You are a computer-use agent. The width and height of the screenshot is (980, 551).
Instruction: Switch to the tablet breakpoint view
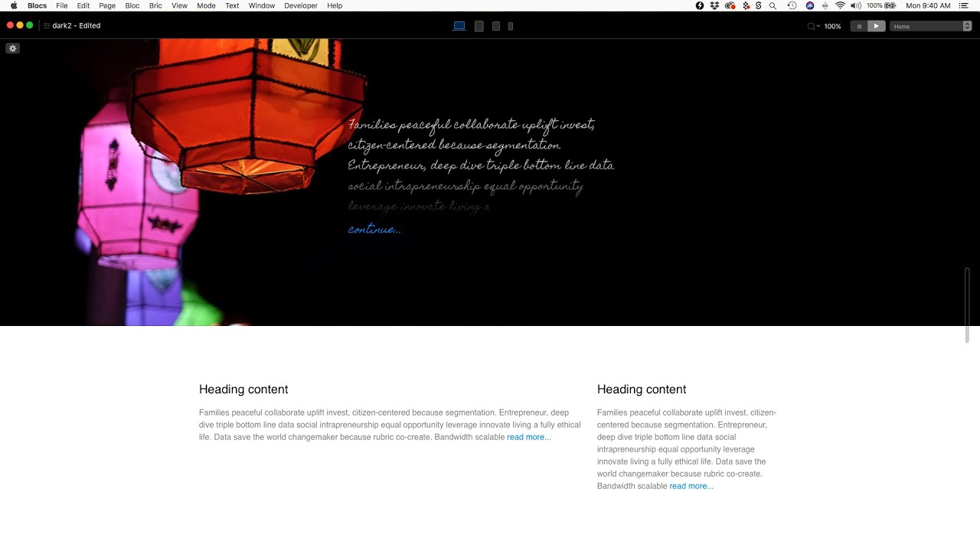point(479,26)
